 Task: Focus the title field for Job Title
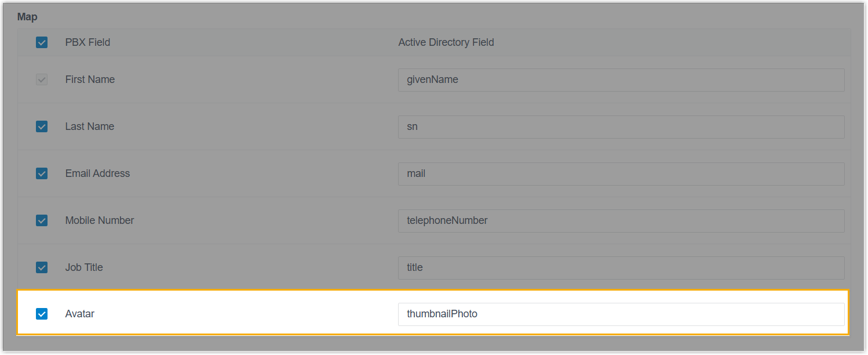[x=621, y=268]
